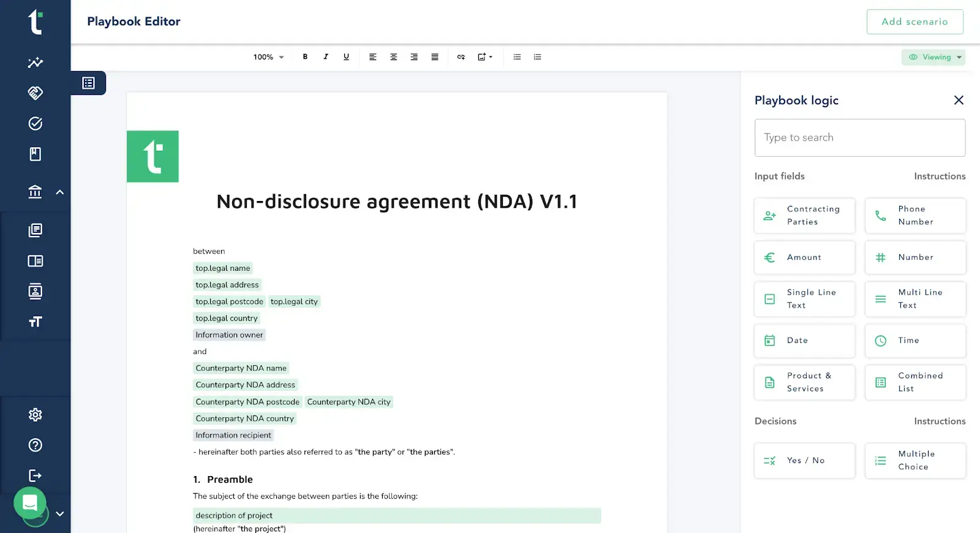This screenshot has height=533, width=980.
Task: Select the top.legal postcode placeholder
Action: point(230,301)
